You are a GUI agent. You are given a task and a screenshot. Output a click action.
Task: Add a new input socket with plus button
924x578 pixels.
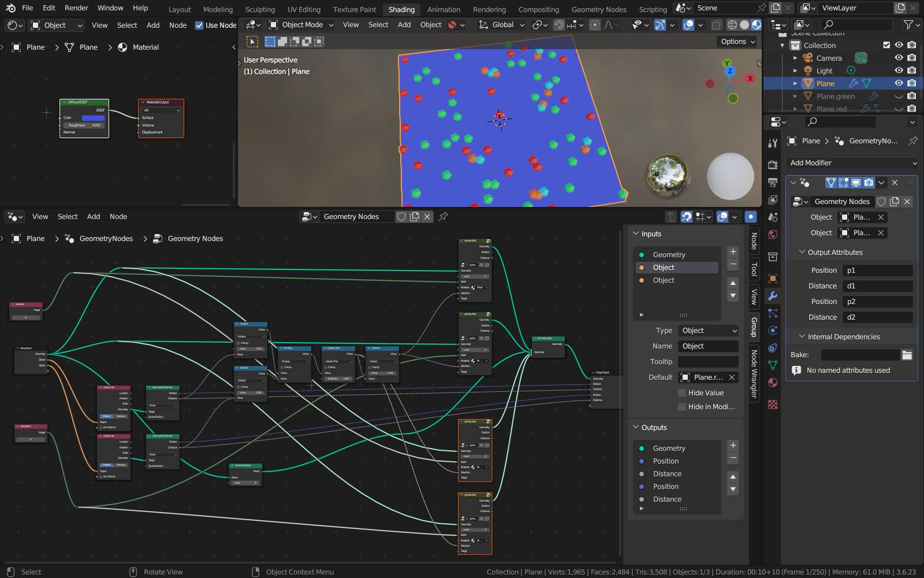click(x=733, y=251)
